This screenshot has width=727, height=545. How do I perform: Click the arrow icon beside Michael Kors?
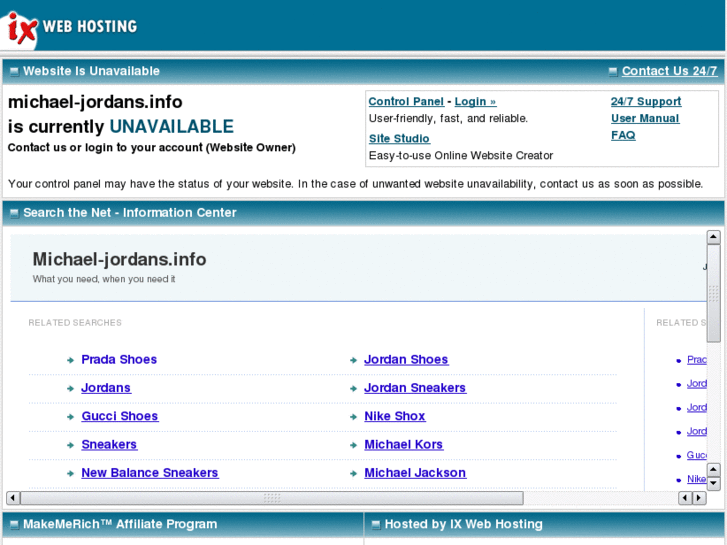point(353,445)
